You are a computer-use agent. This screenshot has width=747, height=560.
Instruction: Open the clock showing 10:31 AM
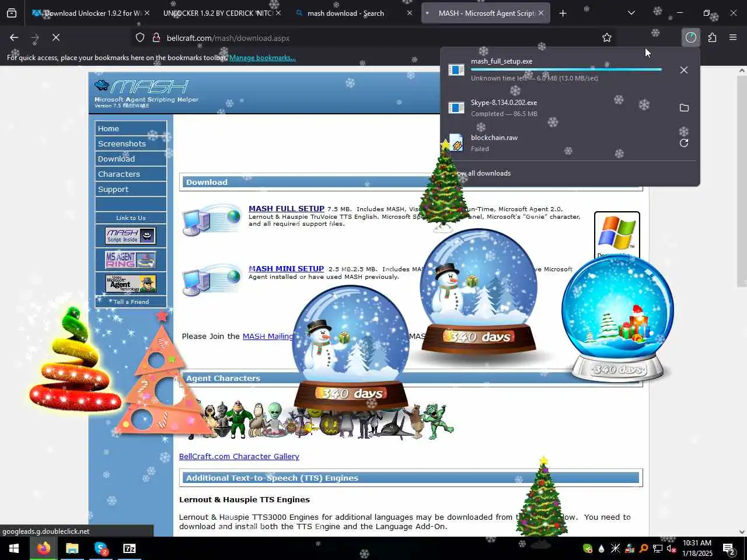click(697, 548)
